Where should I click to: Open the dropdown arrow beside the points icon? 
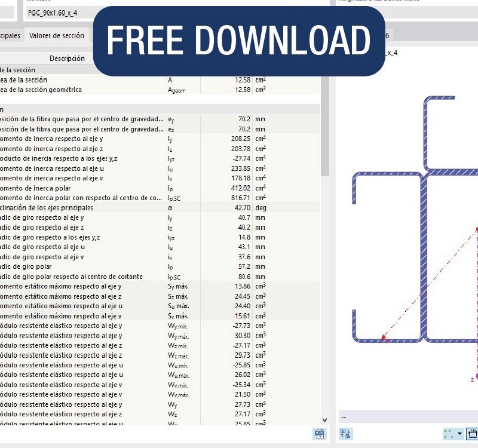pyautogui.click(x=459, y=434)
